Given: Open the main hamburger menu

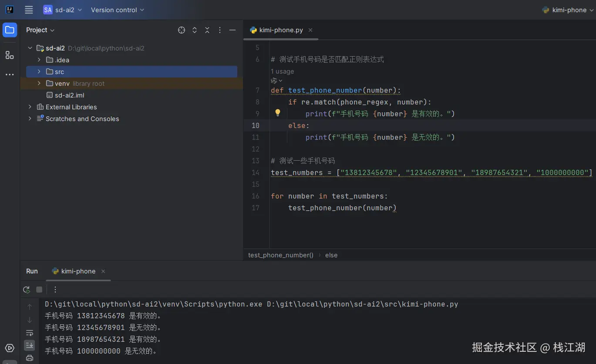Looking at the screenshot, I should click(x=29, y=10).
